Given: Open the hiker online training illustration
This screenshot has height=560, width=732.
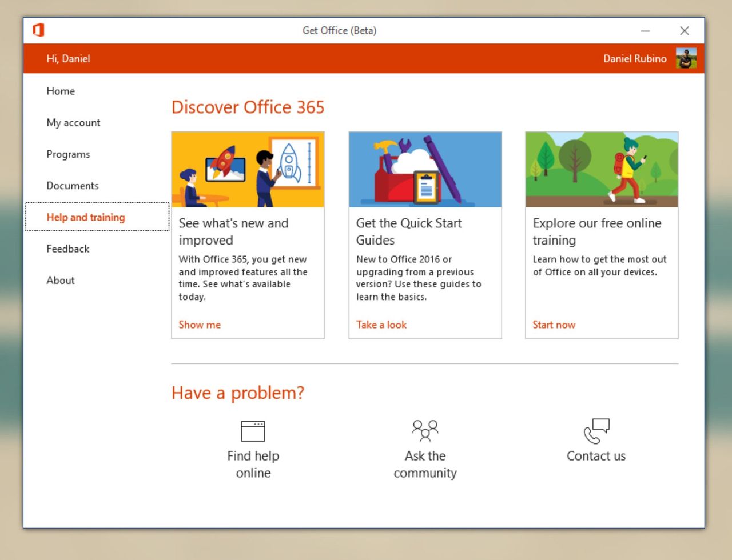Looking at the screenshot, I should point(602,170).
